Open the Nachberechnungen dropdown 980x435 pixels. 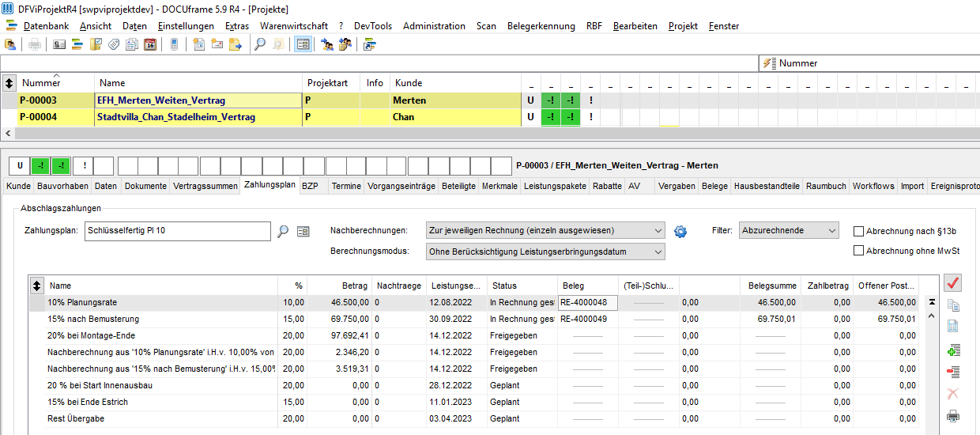coord(545,230)
